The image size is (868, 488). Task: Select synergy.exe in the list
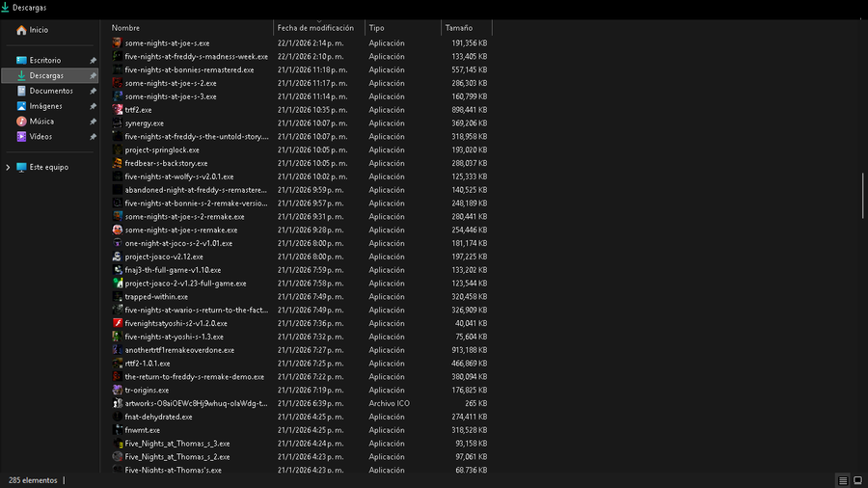(145, 123)
